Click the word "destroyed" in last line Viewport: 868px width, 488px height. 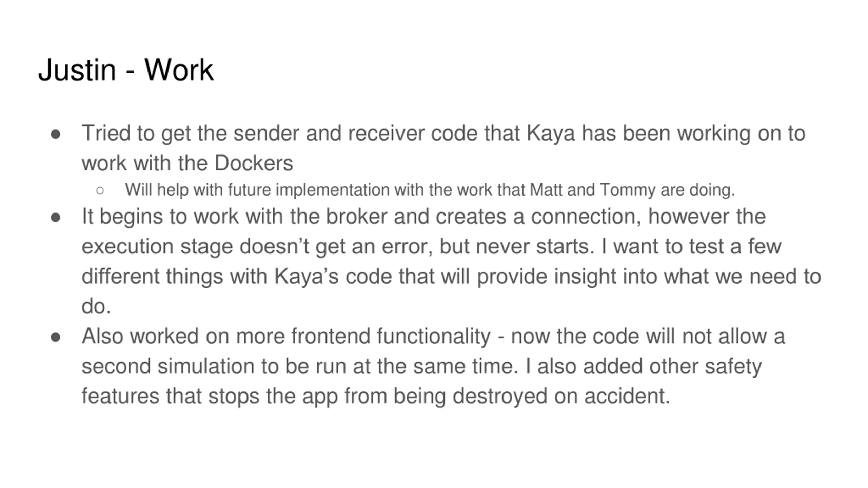pyautogui.click(x=500, y=396)
